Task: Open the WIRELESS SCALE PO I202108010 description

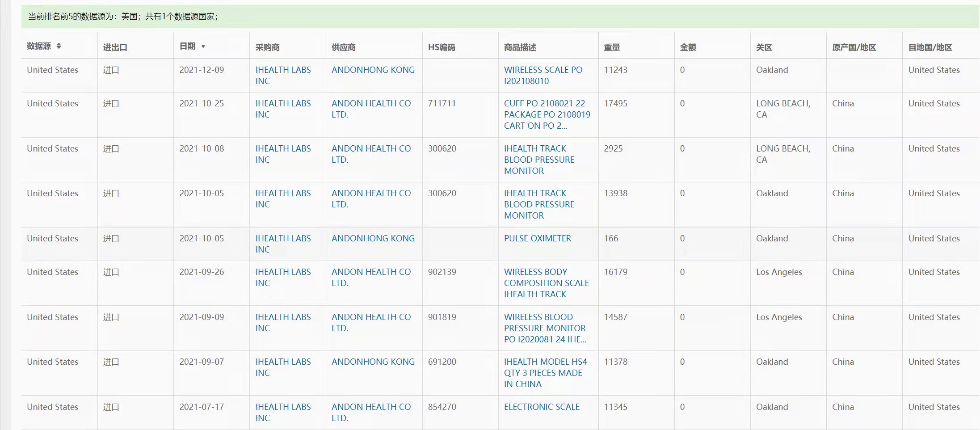Action: pos(543,76)
